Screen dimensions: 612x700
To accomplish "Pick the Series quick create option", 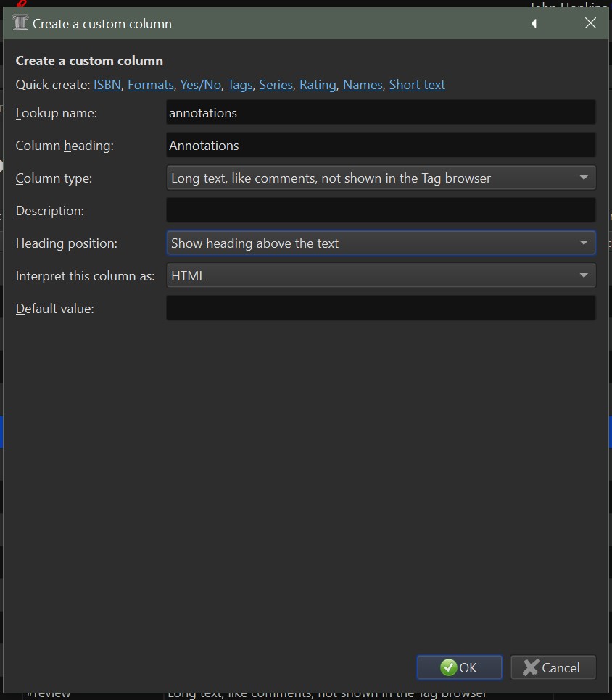I will (276, 85).
